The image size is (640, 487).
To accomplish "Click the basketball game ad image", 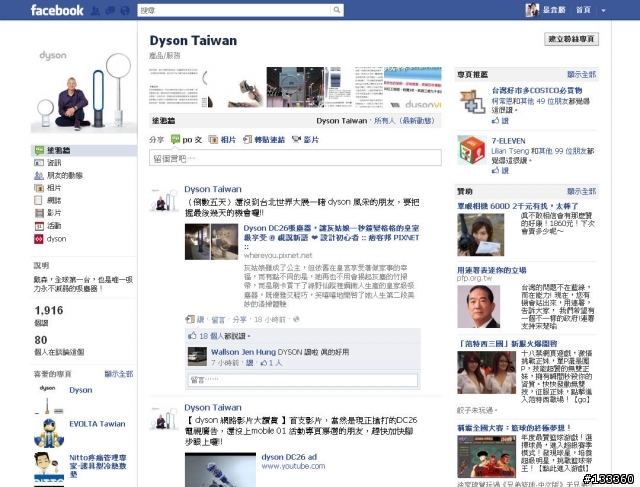I will [x=487, y=456].
